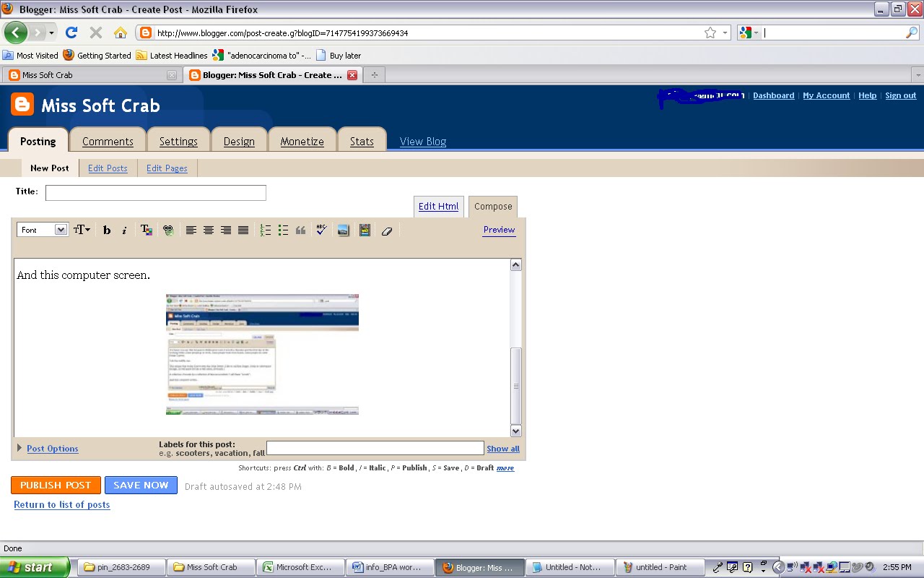The image size is (924, 578).
Task: Click the Blogger logo icon
Action: (x=22, y=105)
